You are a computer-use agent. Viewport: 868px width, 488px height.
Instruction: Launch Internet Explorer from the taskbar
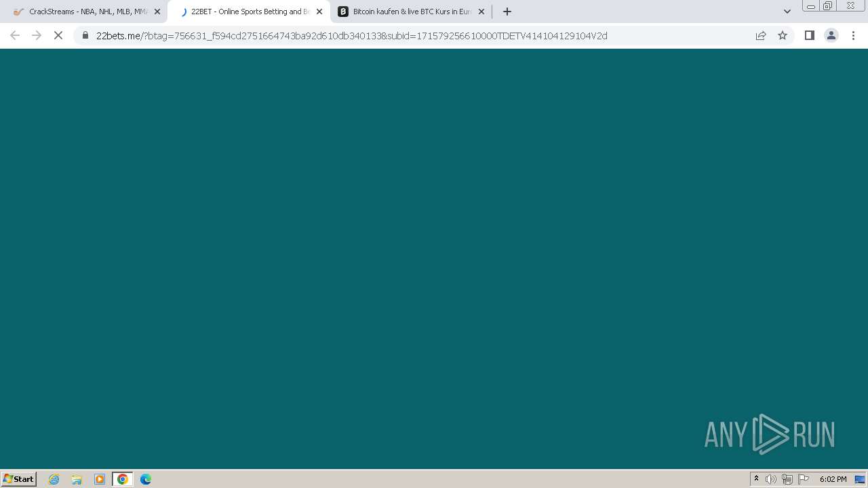[x=54, y=479]
